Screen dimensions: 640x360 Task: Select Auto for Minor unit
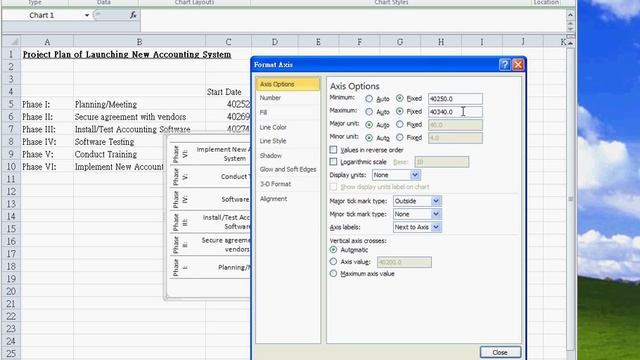click(x=369, y=138)
